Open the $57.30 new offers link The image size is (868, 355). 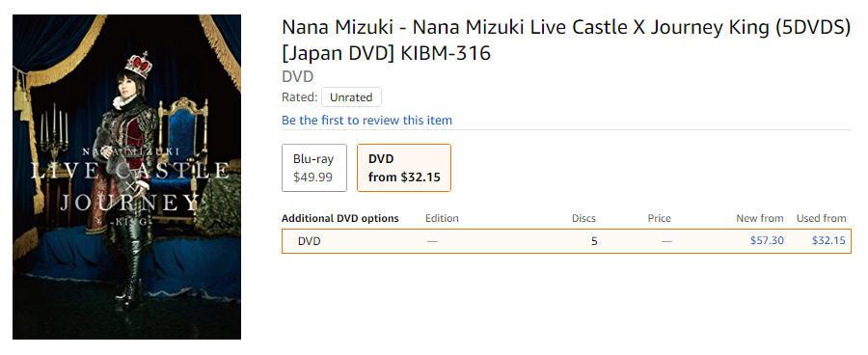coord(767,240)
